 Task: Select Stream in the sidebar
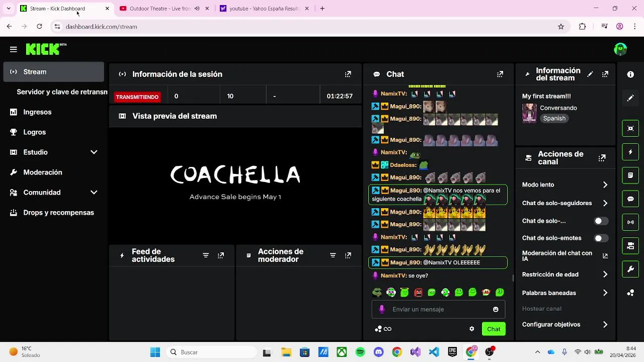53,72
